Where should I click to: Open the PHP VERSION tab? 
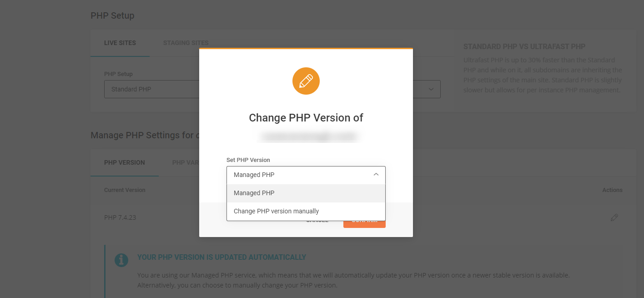pos(124,162)
